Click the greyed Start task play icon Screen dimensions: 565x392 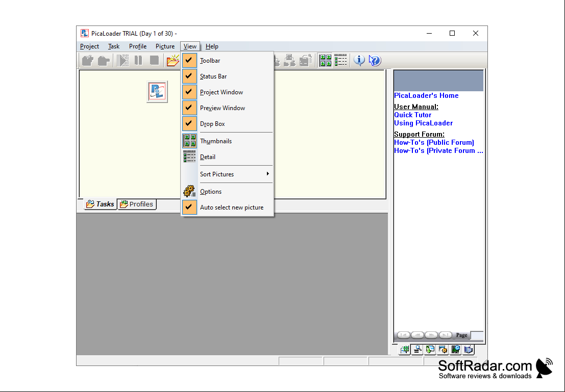122,61
